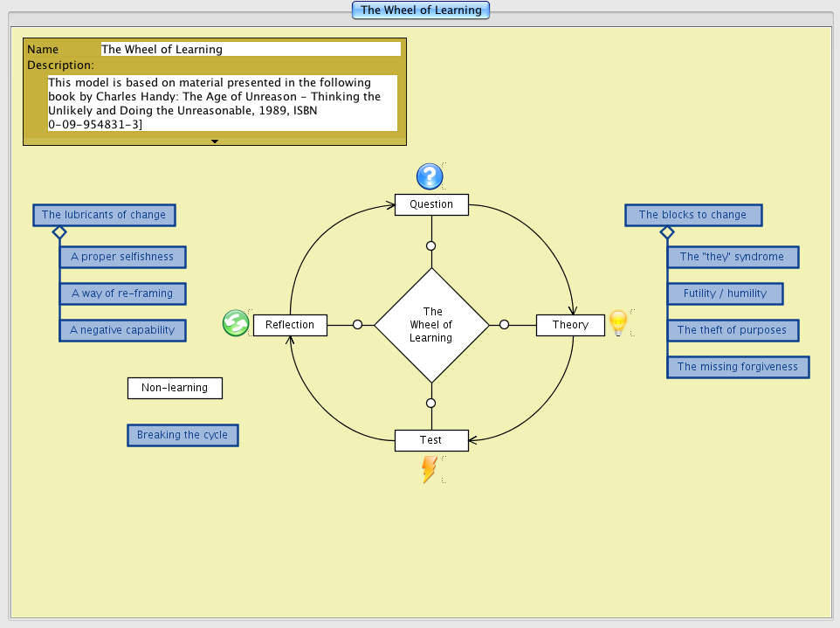Open the Breaking the cycle box

tap(182, 435)
